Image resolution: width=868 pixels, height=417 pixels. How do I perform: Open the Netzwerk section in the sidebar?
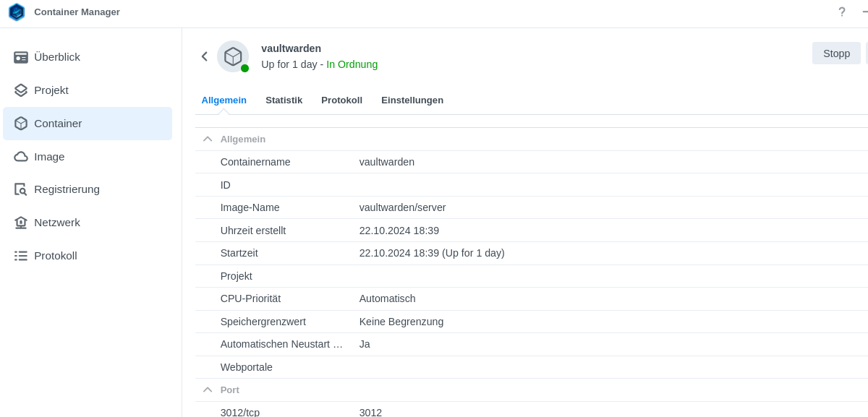tap(57, 222)
